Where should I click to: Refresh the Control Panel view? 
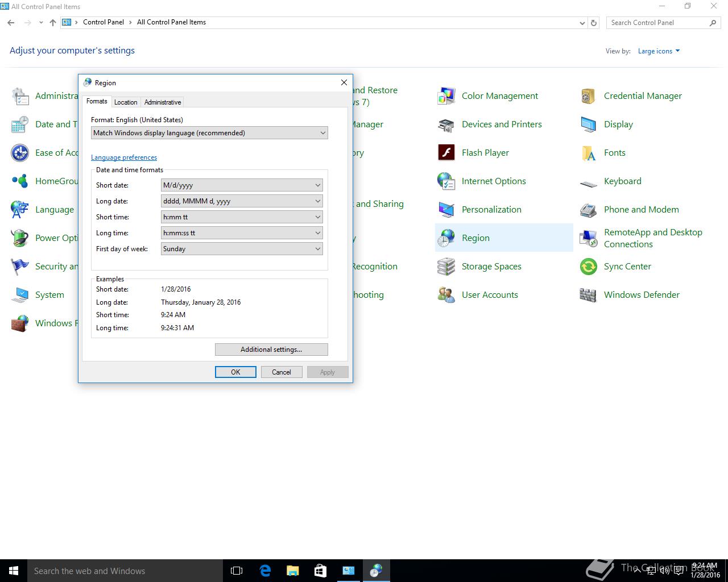[x=594, y=23]
